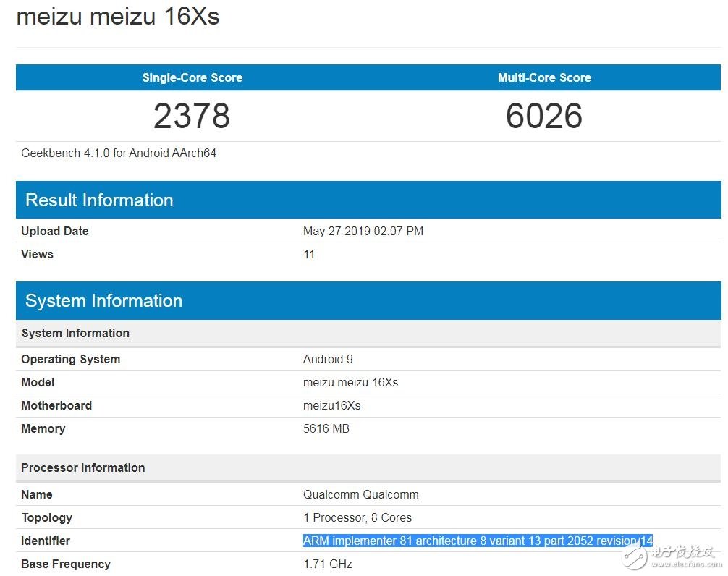The image size is (728, 576).
Task: Click the Model row value
Action: [x=350, y=383]
